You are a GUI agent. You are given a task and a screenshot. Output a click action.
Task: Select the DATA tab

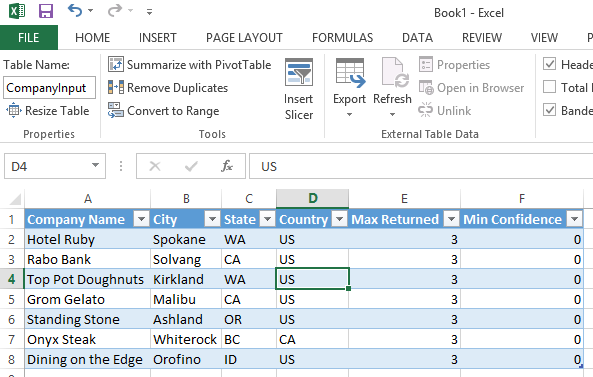[417, 37]
